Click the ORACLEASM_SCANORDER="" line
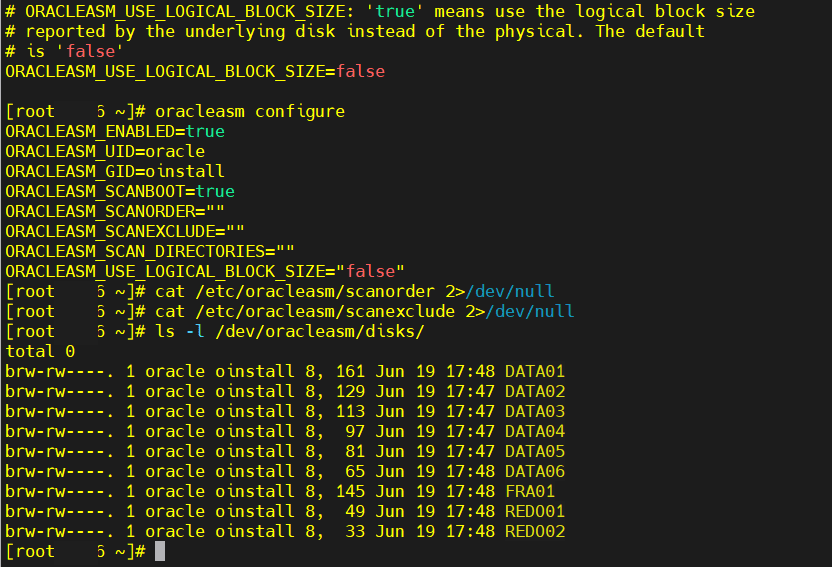This screenshot has height=567, width=832. coord(115,212)
